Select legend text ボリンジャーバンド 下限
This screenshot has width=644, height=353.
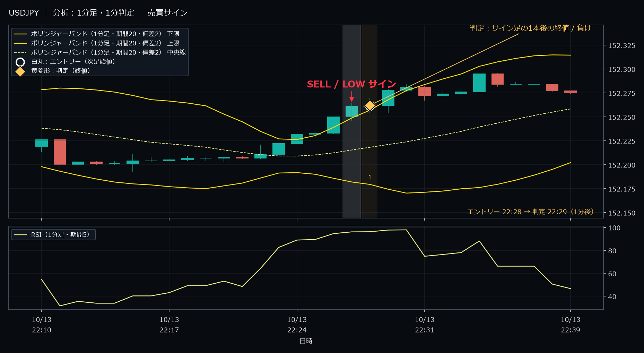pyautogui.click(x=105, y=34)
